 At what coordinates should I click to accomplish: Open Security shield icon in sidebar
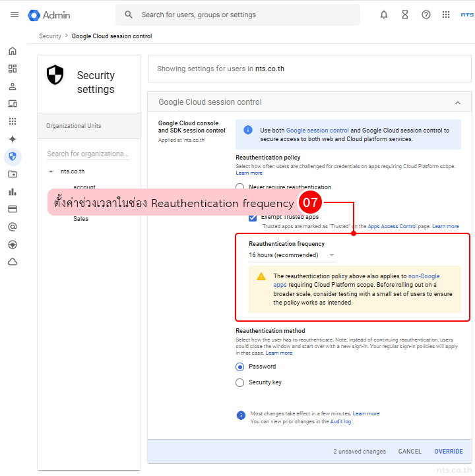pos(13,157)
